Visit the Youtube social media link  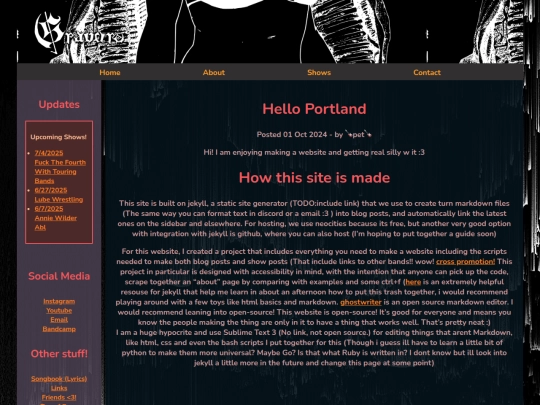[x=59, y=310]
